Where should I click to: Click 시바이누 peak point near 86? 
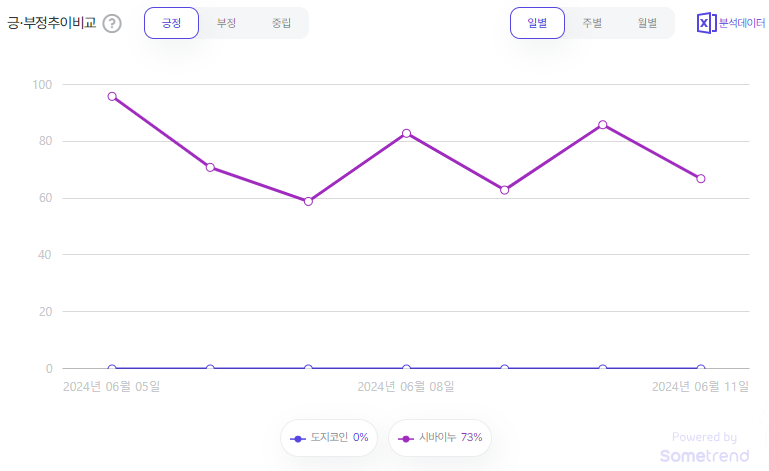(x=603, y=125)
